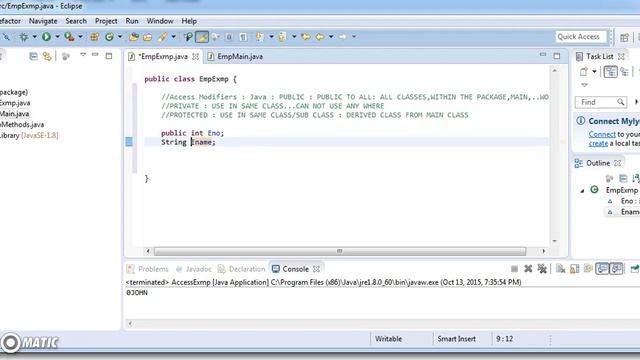Screen dimensions: 640x360
Task: Go to Last Edit Location arrow
Action: (305, 37)
